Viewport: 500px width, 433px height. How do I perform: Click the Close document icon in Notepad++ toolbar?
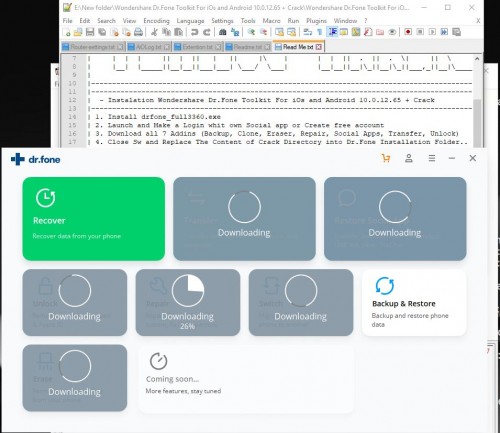point(114,32)
